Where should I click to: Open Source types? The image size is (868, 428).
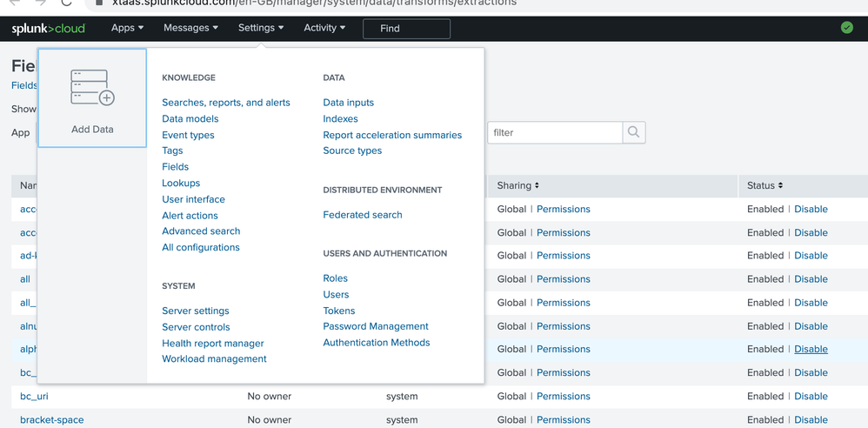pos(352,150)
